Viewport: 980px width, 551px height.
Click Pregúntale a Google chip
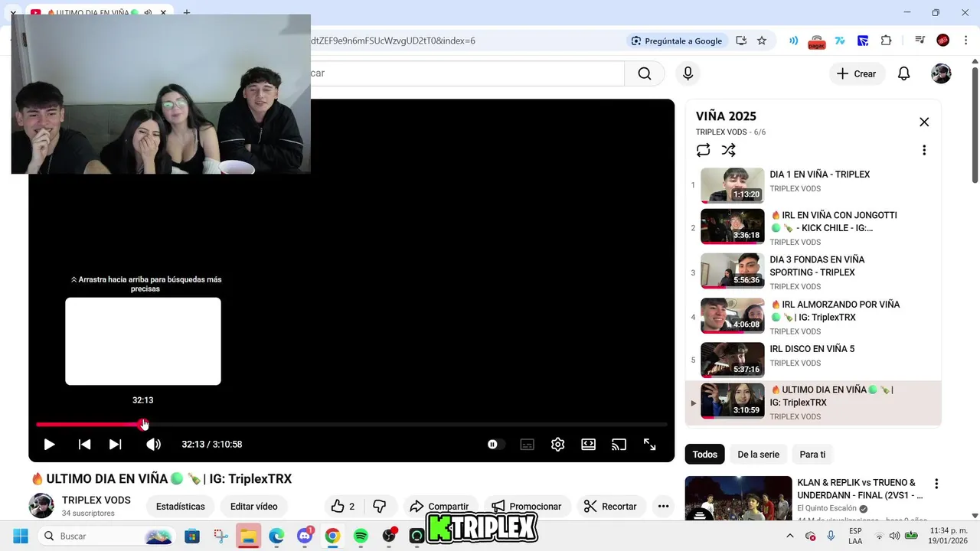click(676, 41)
